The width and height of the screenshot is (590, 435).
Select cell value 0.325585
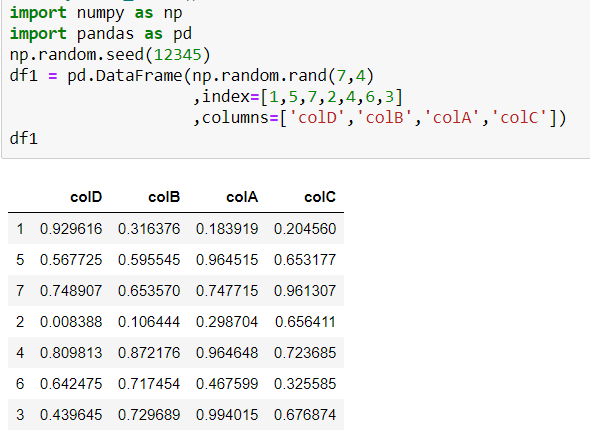(x=305, y=384)
